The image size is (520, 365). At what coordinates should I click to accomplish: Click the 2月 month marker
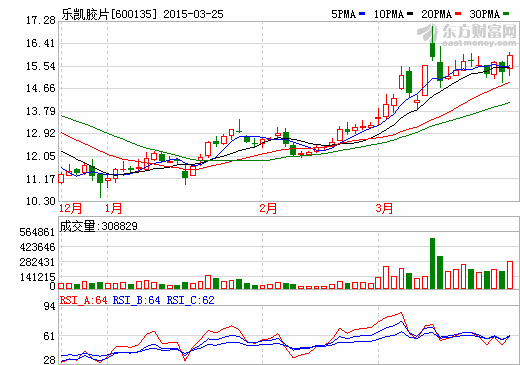[x=268, y=209]
